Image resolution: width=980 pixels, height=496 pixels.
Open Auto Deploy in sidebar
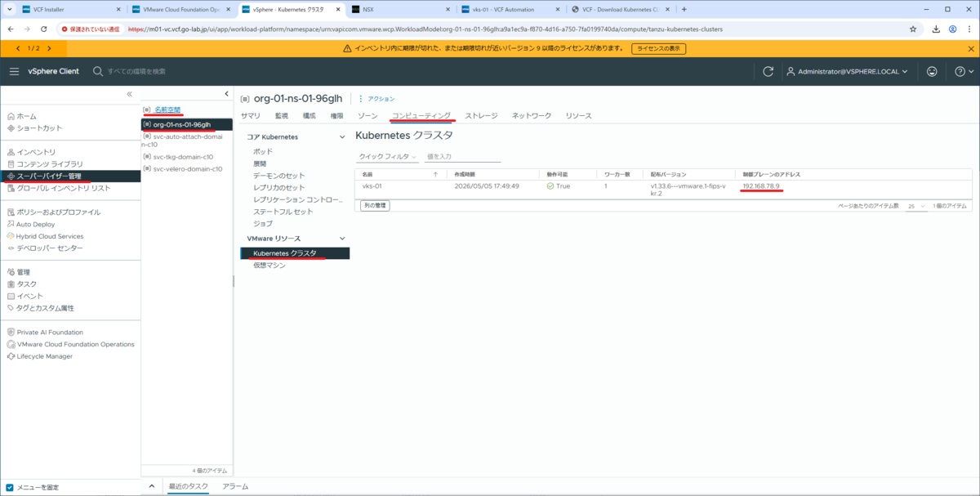pos(35,224)
